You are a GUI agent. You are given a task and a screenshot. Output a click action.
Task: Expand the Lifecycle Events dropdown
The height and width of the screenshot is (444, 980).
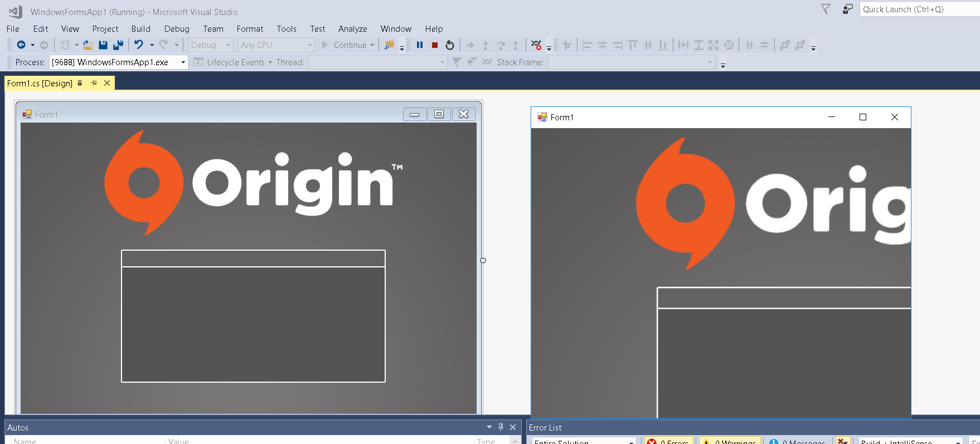(270, 62)
